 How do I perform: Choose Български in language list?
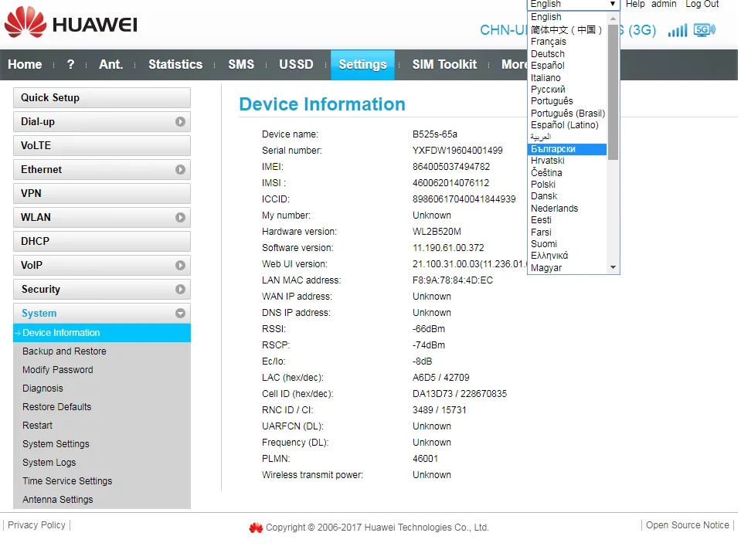[566, 149]
